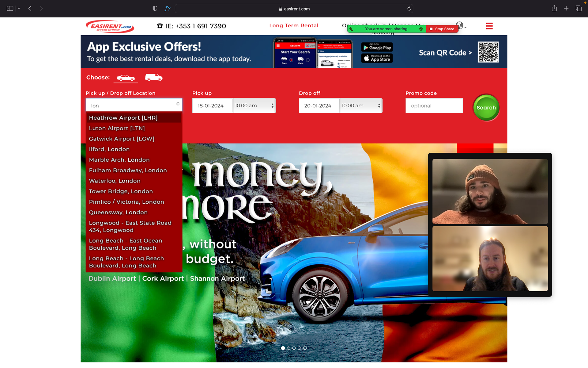This screenshot has width=588, height=368.
Task: Pick Queensway, London location
Action: pyautogui.click(x=134, y=212)
